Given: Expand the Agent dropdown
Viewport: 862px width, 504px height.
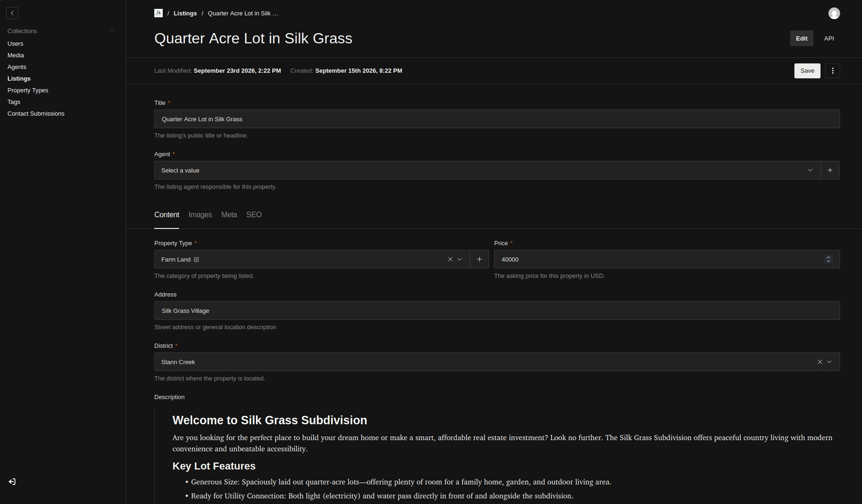Looking at the screenshot, I should (810, 171).
